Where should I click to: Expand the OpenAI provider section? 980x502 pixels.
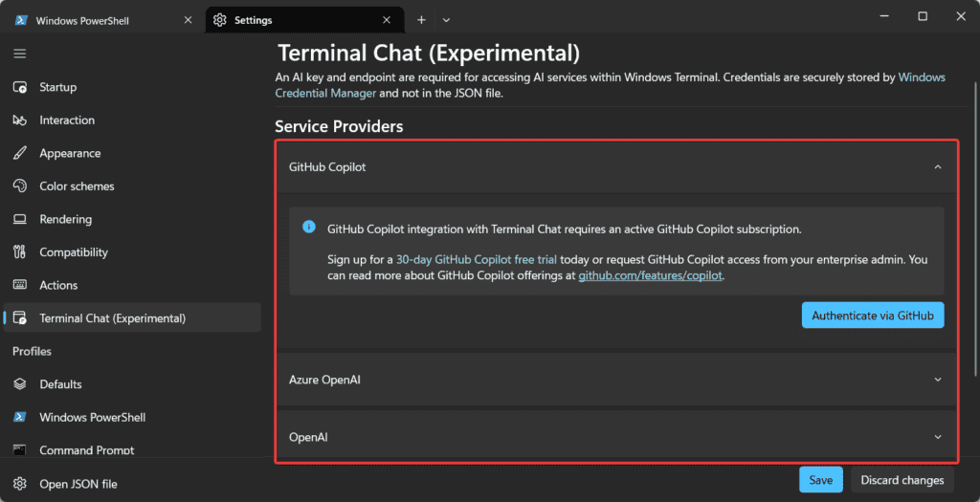[x=616, y=436]
